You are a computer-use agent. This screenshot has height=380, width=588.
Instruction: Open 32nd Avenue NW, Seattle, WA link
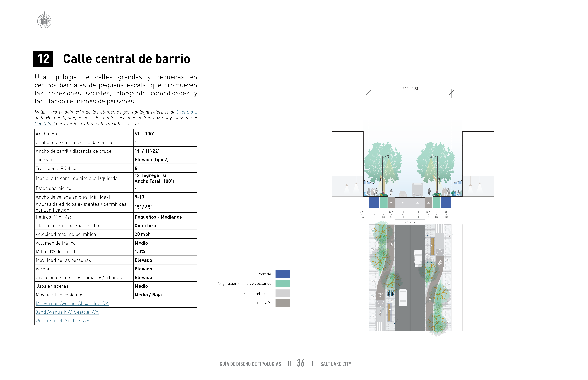click(x=67, y=312)
